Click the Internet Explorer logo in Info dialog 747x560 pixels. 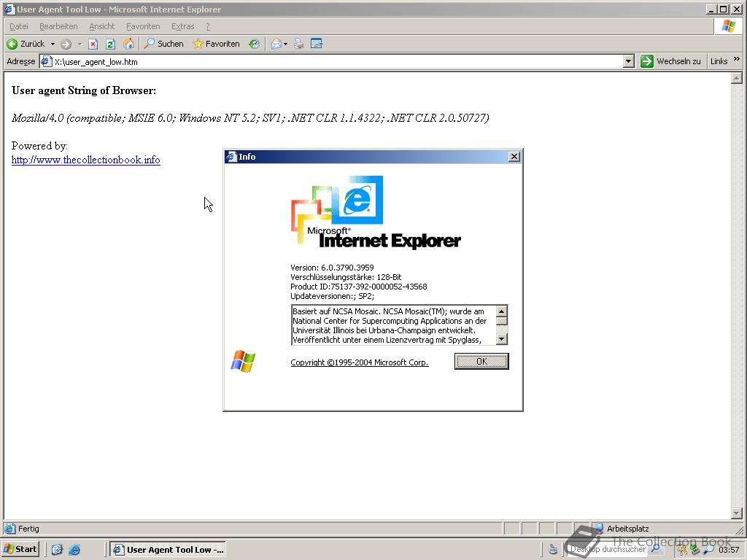[x=376, y=212]
